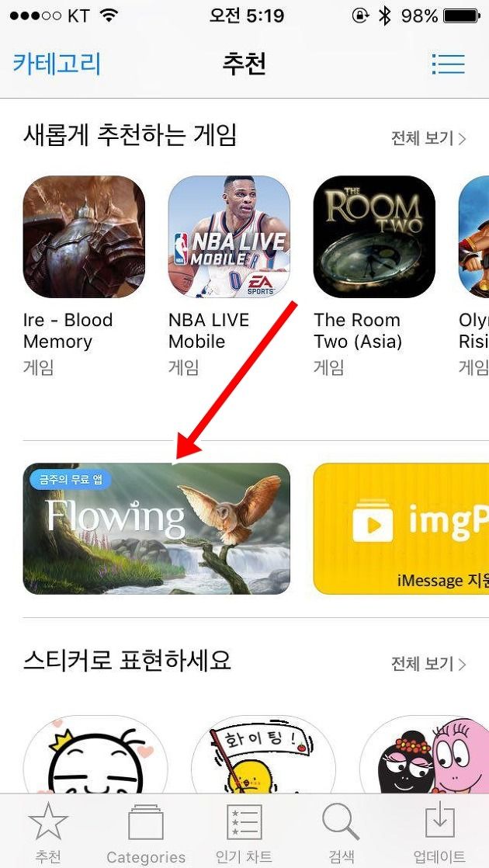Open the yellow chick 화이팅 sticker icon
The image size is (489, 868).
point(263,755)
